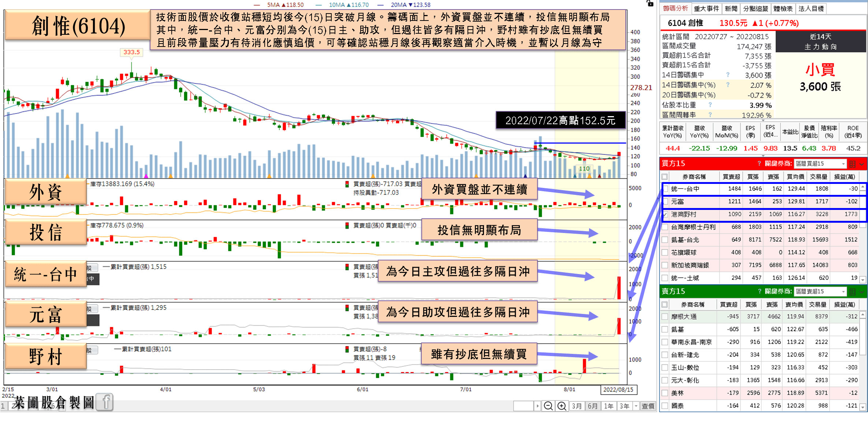Click grid layout icon in 賣方15 header
868x422 pixels.
point(852,292)
